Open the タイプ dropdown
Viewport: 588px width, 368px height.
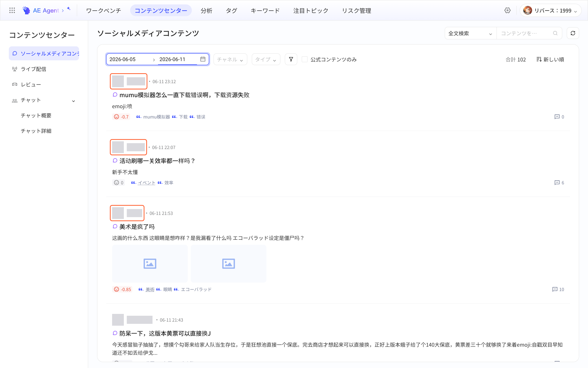pyautogui.click(x=266, y=59)
